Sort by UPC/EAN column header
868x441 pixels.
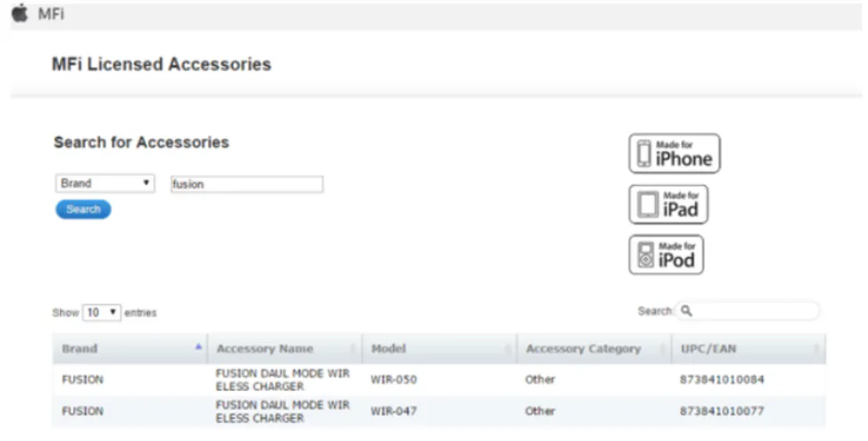point(708,348)
